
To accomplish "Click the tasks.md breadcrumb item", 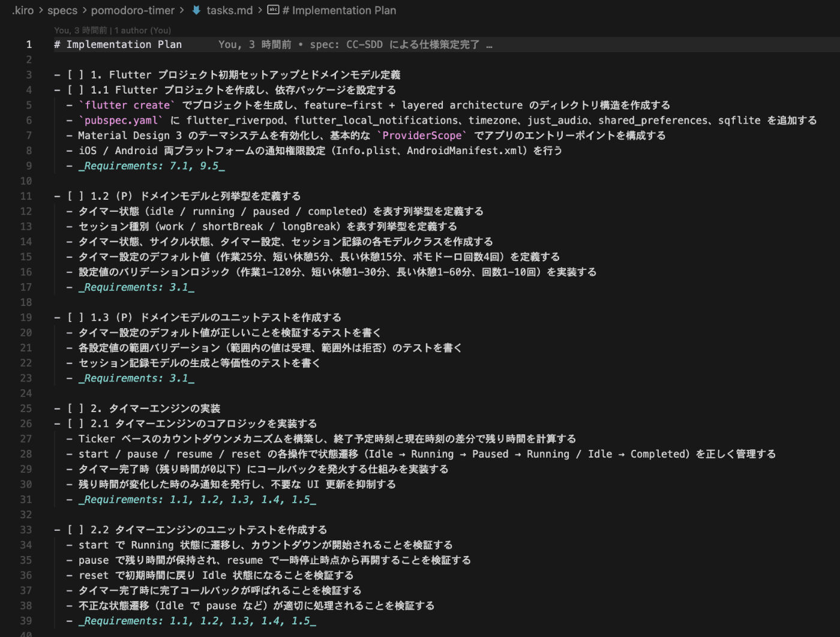I will click(x=229, y=10).
